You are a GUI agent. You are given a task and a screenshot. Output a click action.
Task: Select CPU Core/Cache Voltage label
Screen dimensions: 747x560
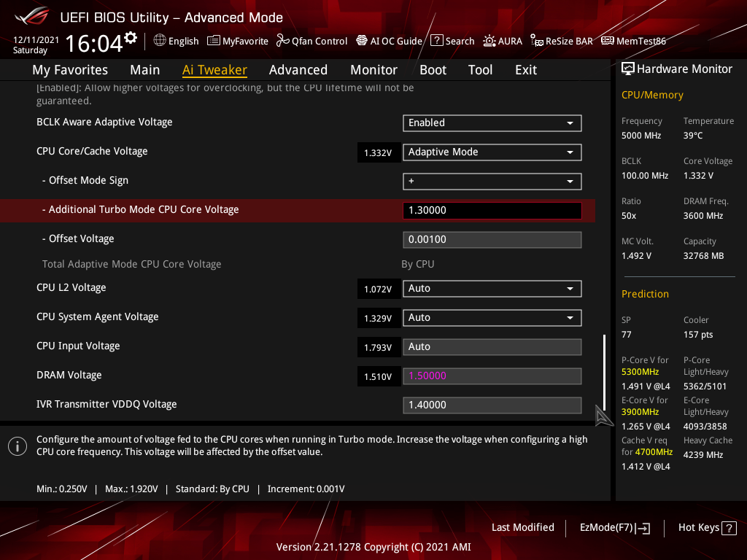92,152
